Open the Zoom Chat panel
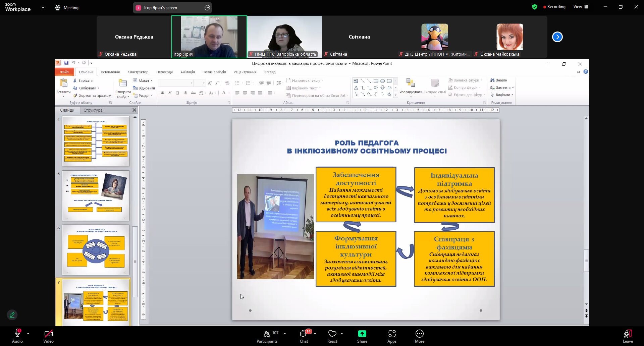The height and width of the screenshot is (346, 644). [x=304, y=336]
